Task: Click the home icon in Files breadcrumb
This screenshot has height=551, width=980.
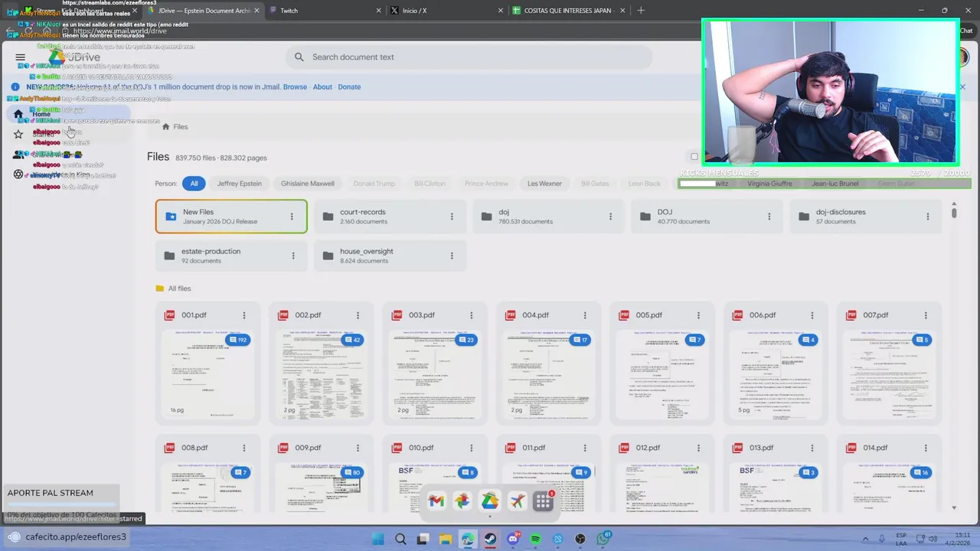Action: (165, 127)
